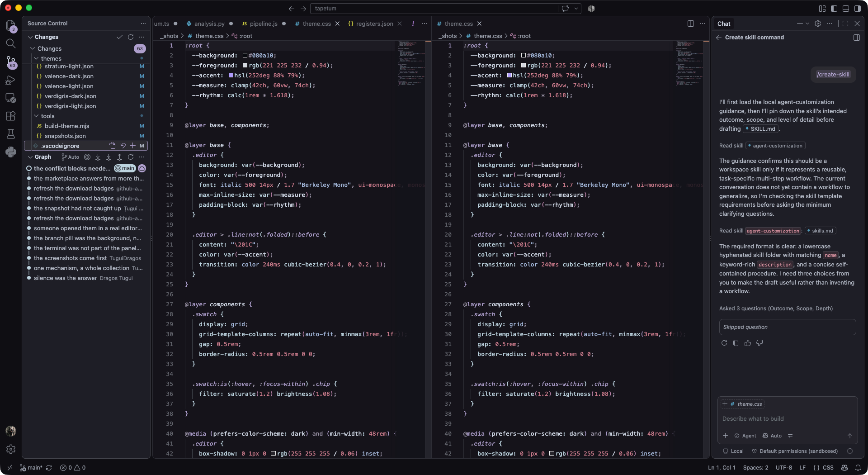Viewport: 868px width, 475px height.
Task: Open the Manage gear in activity bar
Action: click(11, 449)
